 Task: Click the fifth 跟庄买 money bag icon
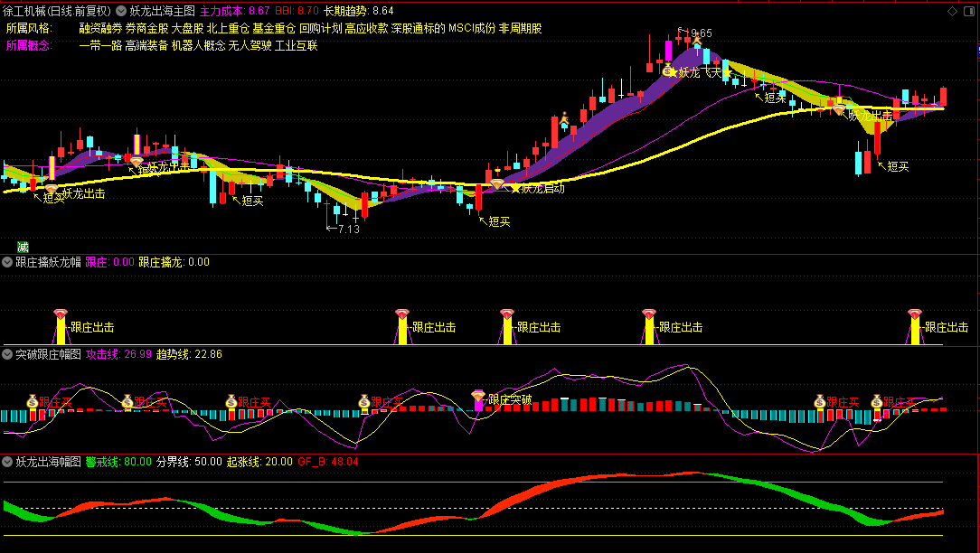tap(820, 401)
